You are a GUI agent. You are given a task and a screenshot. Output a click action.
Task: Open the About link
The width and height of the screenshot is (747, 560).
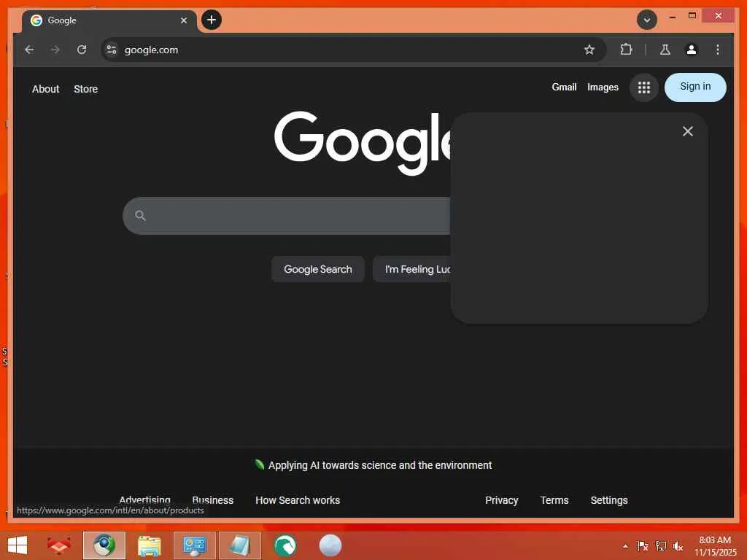(46, 89)
